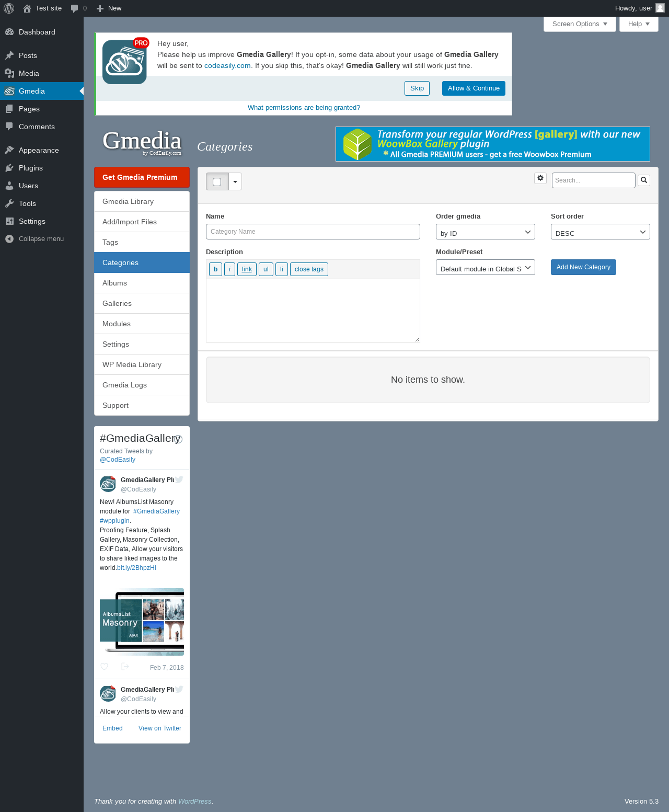The image size is (669, 812).
Task: Open Support page
Action: click(142, 405)
